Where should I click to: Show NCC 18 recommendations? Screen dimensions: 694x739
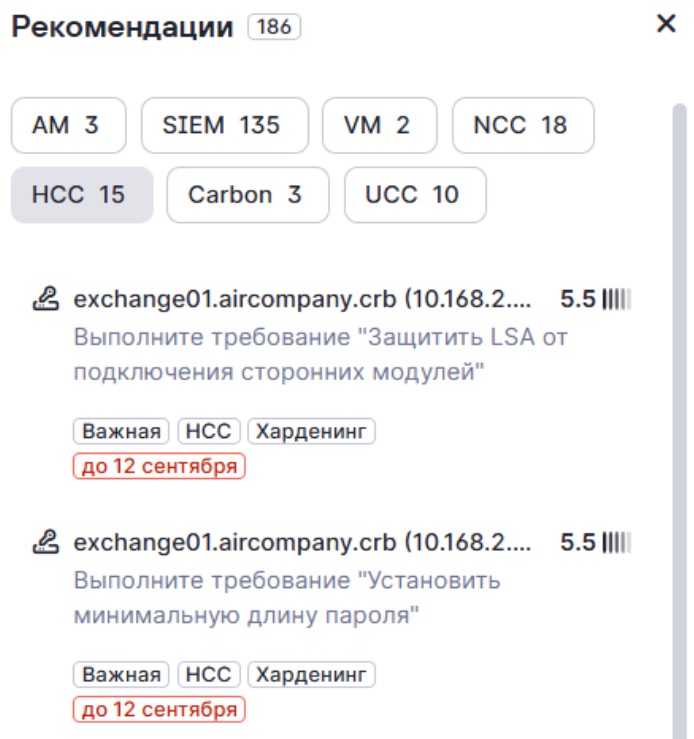click(523, 125)
